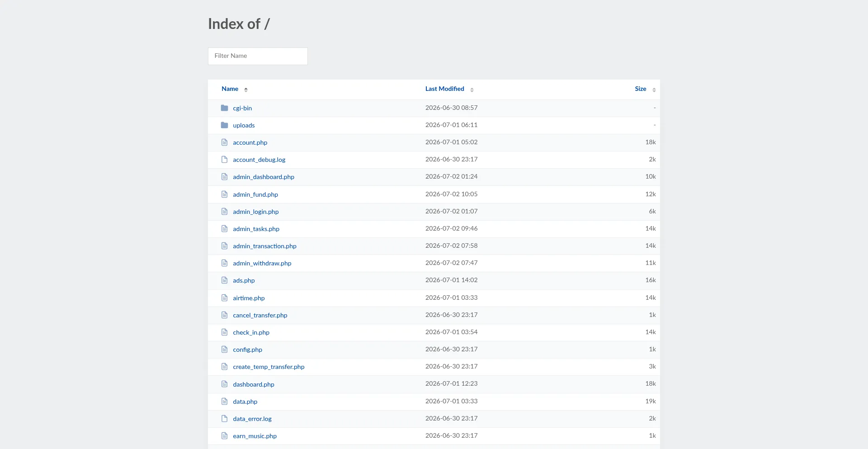The height and width of the screenshot is (449, 868).
Task: Sort by the Name column header
Action: coord(230,89)
